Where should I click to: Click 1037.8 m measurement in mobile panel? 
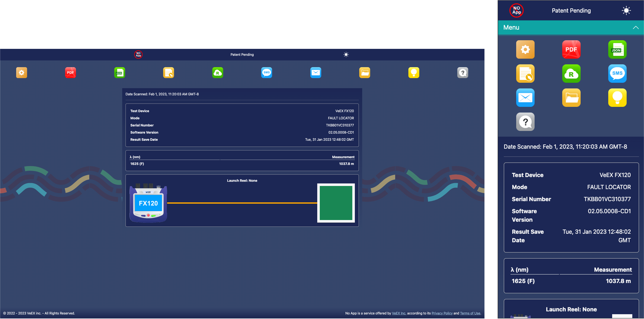618,281
